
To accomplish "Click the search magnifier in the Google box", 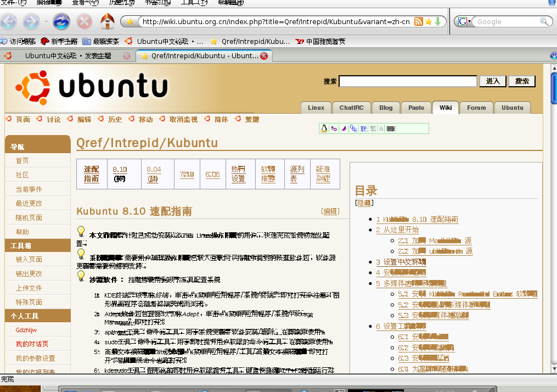I will (544, 21).
